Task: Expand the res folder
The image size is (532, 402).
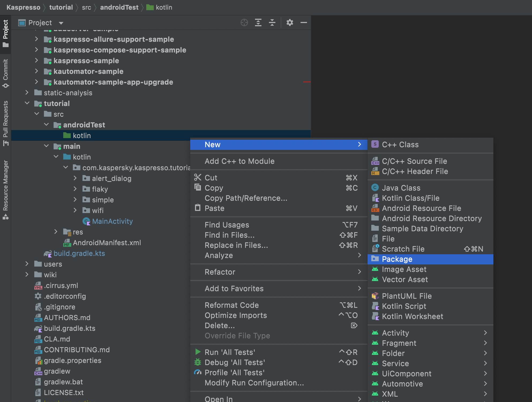Action: pos(56,232)
